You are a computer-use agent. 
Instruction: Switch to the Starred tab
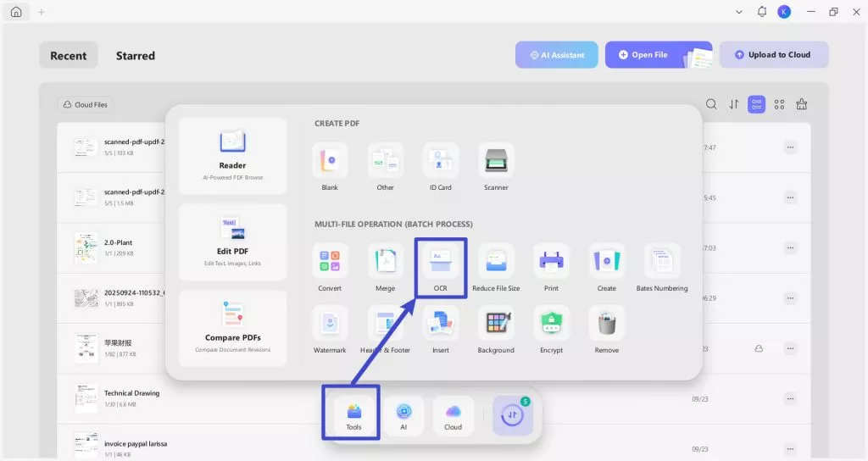click(x=136, y=55)
